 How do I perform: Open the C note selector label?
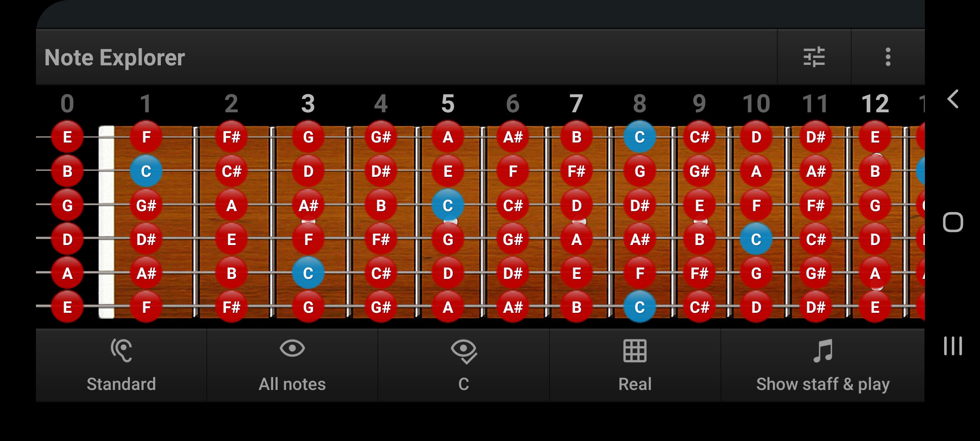(x=463, y=384)
